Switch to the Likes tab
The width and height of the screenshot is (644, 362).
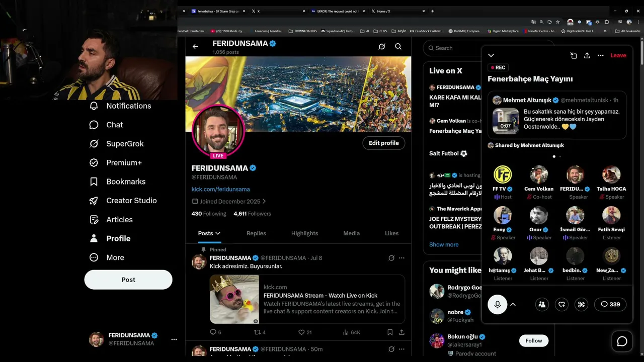391,233
